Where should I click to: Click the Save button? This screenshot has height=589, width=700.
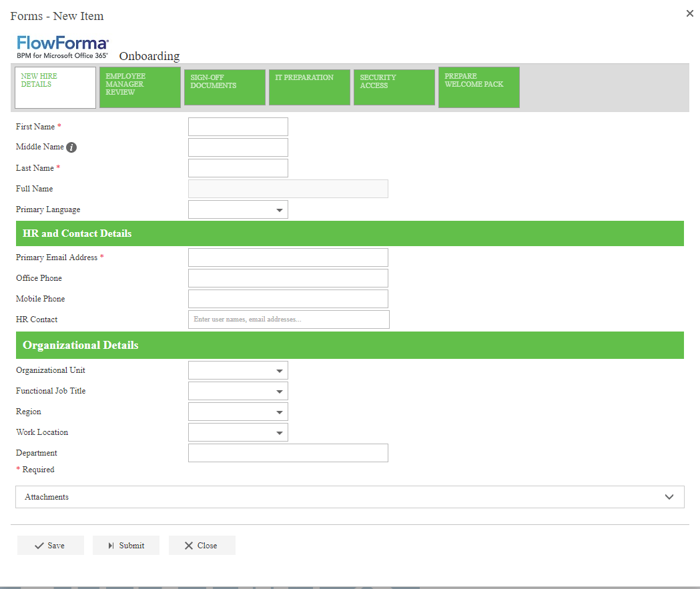51,545
